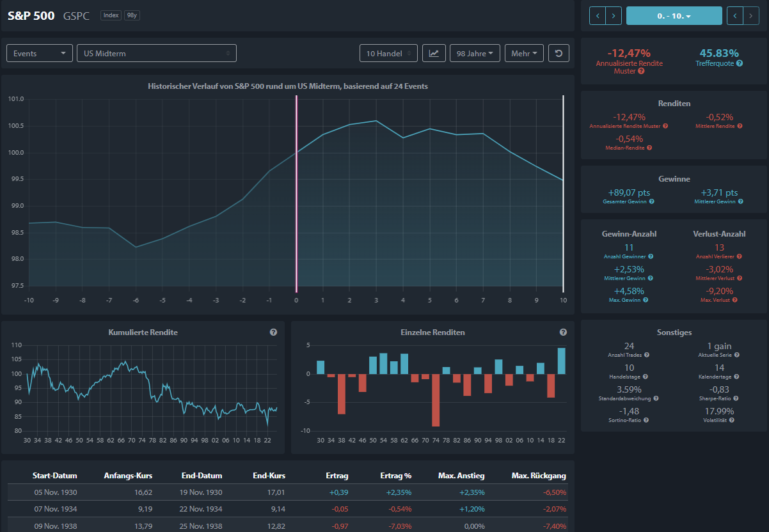The height and width of the screenshot is (532, 769).
Task: Click the 17.99% volatility value
Action: coord(720,411)
